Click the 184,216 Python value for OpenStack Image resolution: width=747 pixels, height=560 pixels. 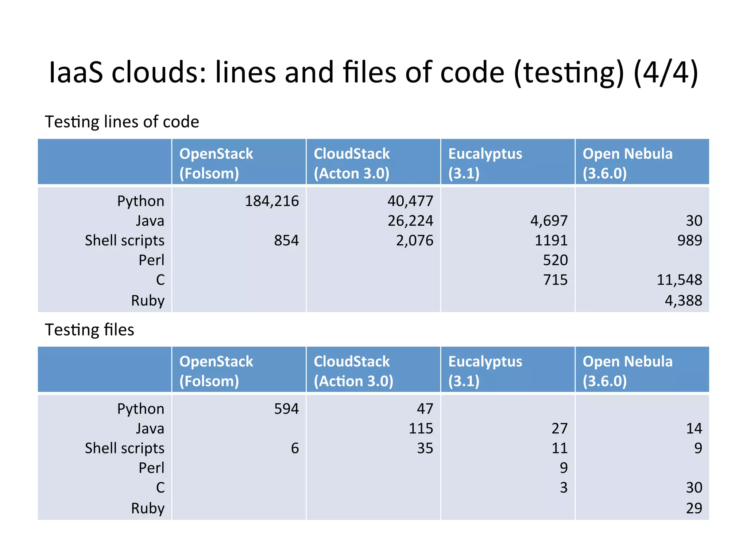click(272, 201)
